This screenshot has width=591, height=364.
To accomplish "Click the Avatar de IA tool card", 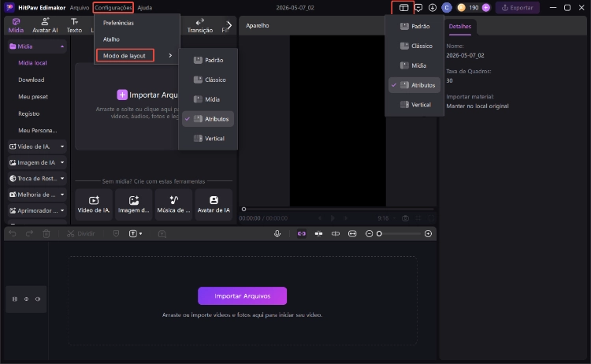I will pyautogui.click(x=214, y=204).
